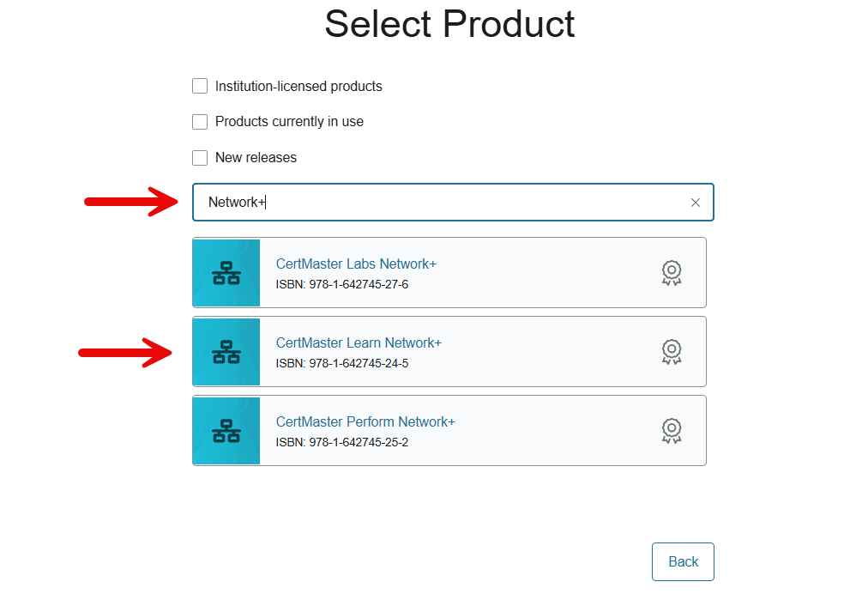Check the New releases checkbox box
The height and width of the screenshot is (606, 868).
(200, 158)
